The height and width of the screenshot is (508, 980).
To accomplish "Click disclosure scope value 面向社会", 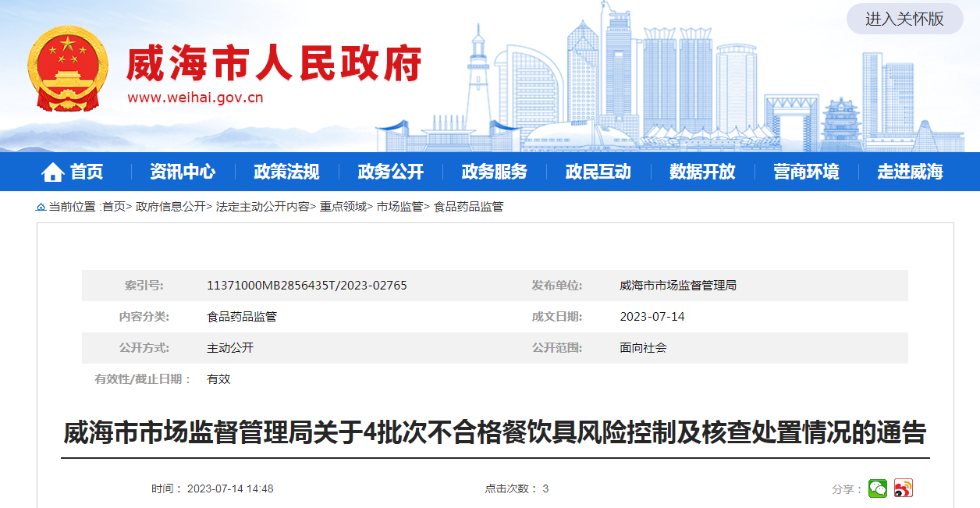I will (644, 348).
